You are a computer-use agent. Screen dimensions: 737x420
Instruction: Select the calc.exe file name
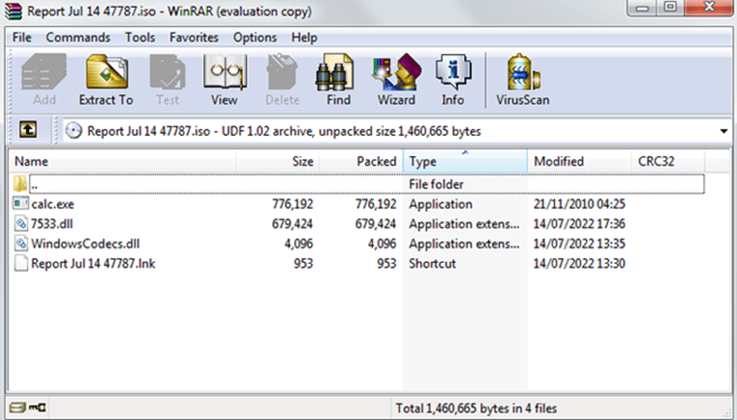coord(53,204)
